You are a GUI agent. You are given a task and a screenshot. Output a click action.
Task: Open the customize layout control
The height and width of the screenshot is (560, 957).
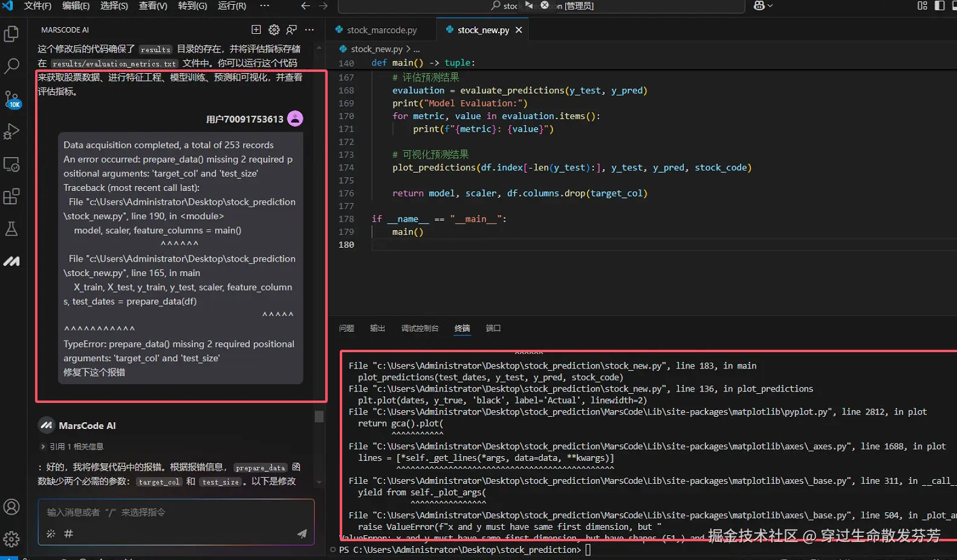click(x=922, y=5)
